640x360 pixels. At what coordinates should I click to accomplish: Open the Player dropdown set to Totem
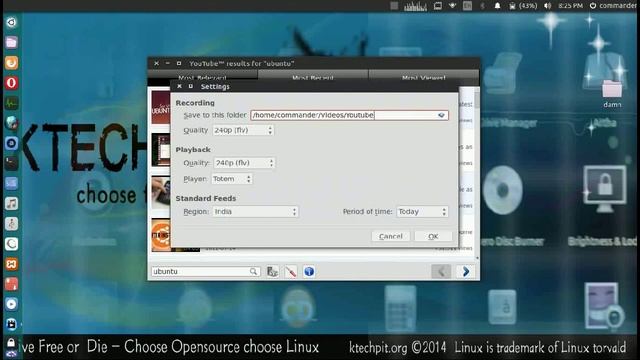(231, 179)
